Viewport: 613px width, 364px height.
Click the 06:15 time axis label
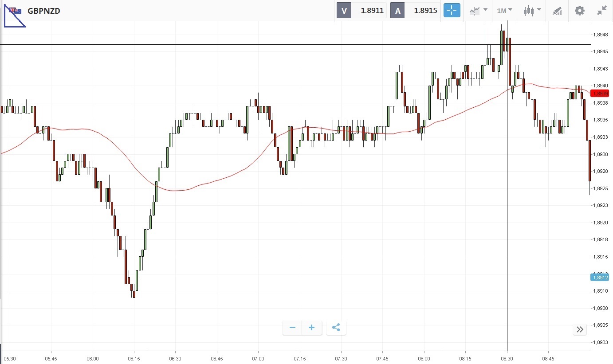(134, 358)
